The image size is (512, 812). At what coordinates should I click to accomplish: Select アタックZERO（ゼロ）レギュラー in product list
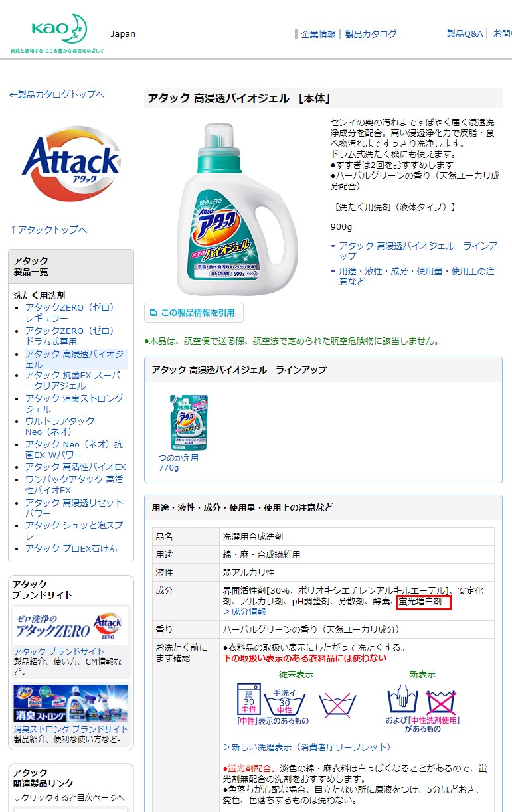coord(70,313)
